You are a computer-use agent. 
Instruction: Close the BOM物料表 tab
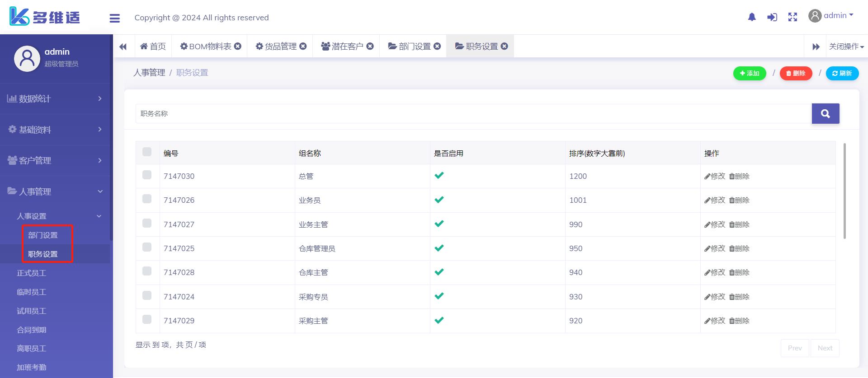pyautogui.click(x=238, y=46)
